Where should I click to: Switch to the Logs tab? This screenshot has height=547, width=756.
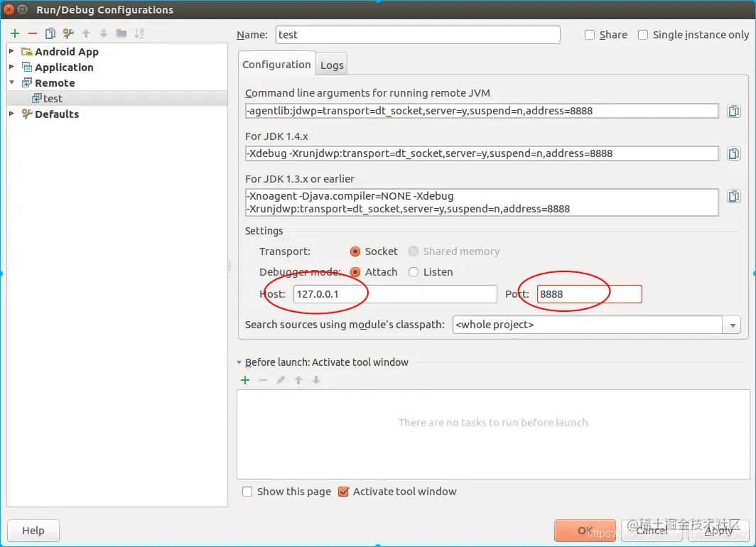(x=332, y=65)
